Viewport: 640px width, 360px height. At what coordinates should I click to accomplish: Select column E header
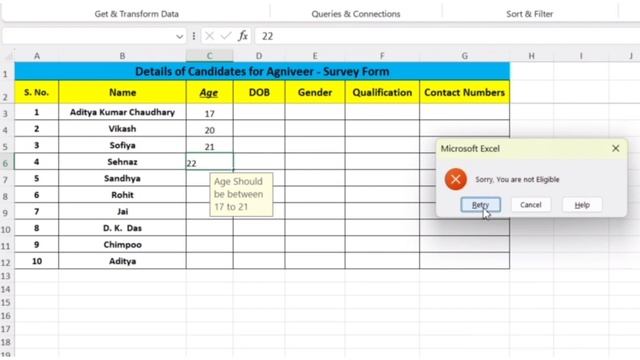[x=315, y=56]
